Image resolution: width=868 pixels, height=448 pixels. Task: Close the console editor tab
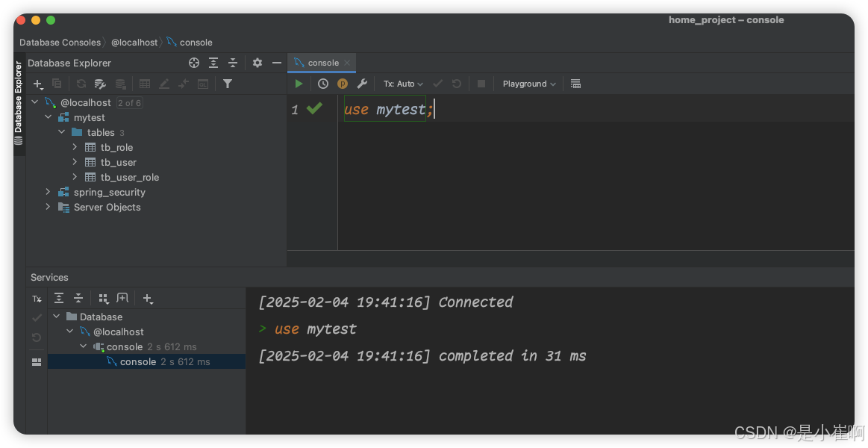coord(347,63)
